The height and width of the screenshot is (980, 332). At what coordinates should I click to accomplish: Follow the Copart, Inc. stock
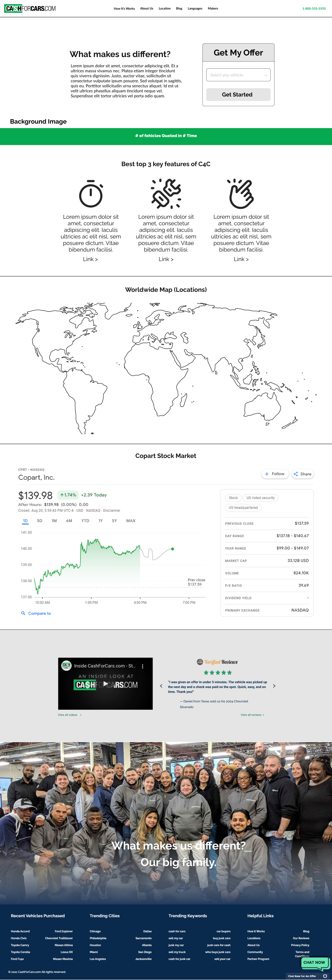click(275, 474)
